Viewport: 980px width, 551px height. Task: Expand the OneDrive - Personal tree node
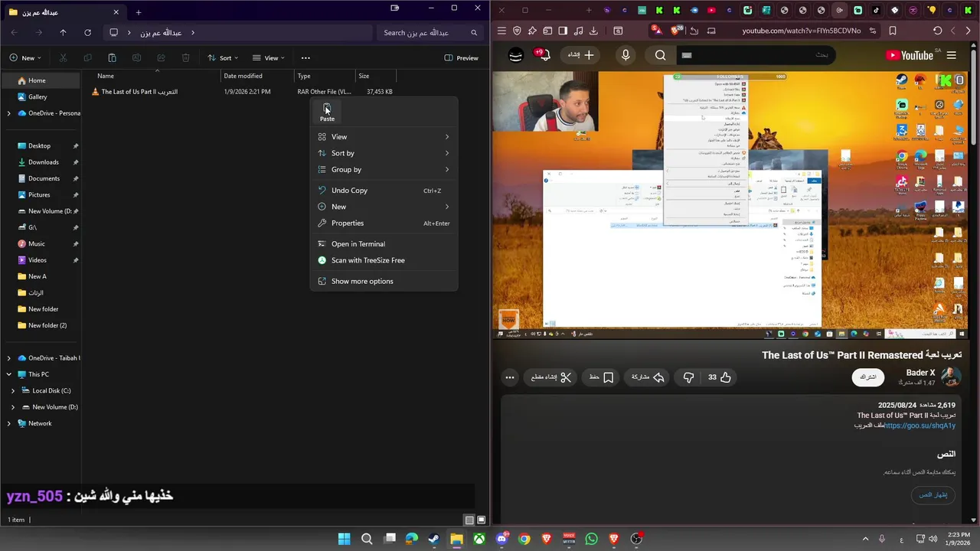pyautogui.click(x=8, y=113)
